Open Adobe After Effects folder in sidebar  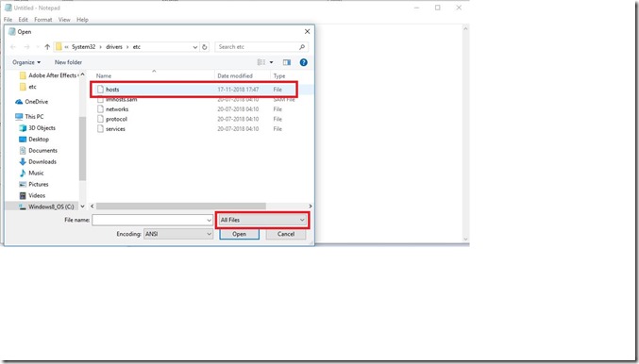(x=48, y=75)
